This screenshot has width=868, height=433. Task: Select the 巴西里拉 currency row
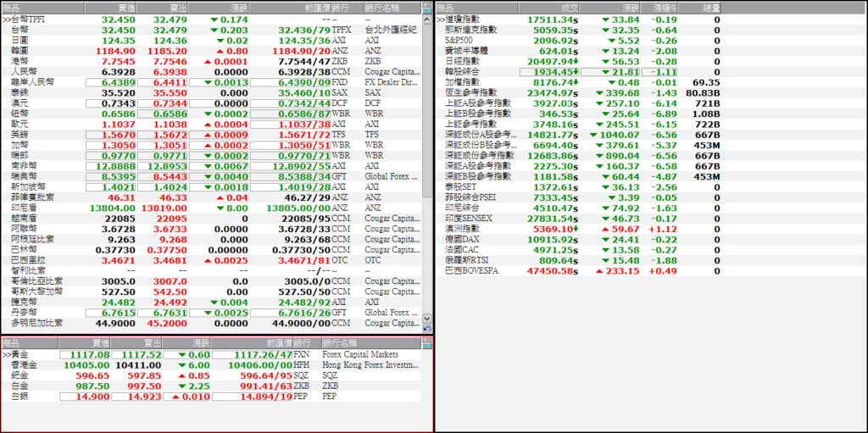coord(211,261)
